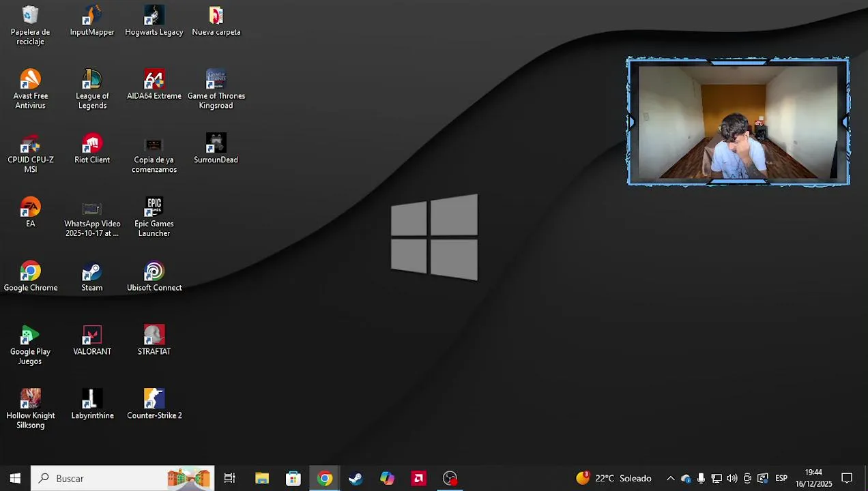868x491 pixels.
Task: Select Hollow Knight Silksong shortcut
Action: pyautogui.click(x=30, y=409)
